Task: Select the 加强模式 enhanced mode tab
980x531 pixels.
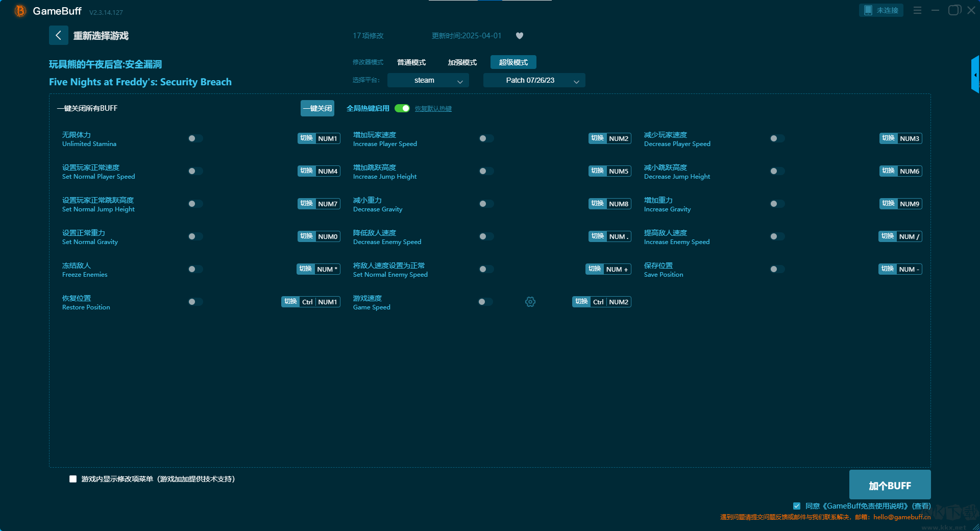Action: [462, 62]
